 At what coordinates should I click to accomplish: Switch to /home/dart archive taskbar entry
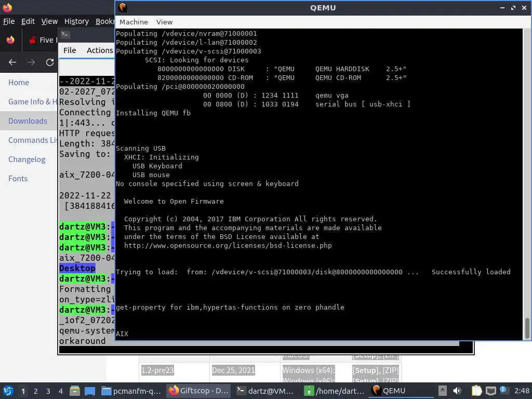click(x=334, y=391)
